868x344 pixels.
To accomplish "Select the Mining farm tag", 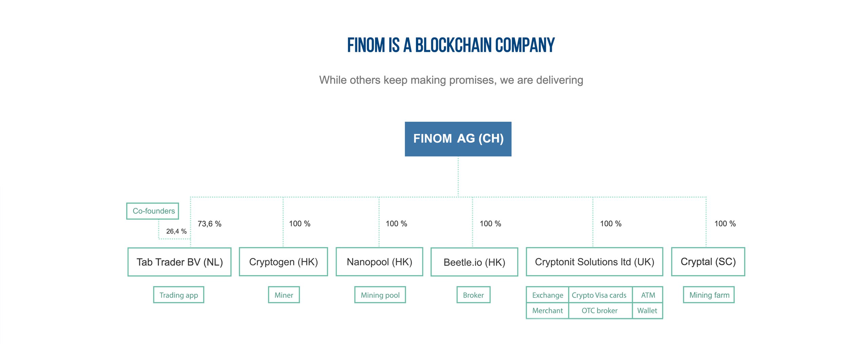I will coord(709,295).
